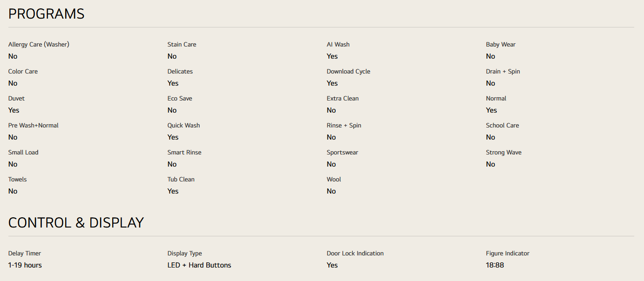Click the Smart Rinse label

click(184, 153)
